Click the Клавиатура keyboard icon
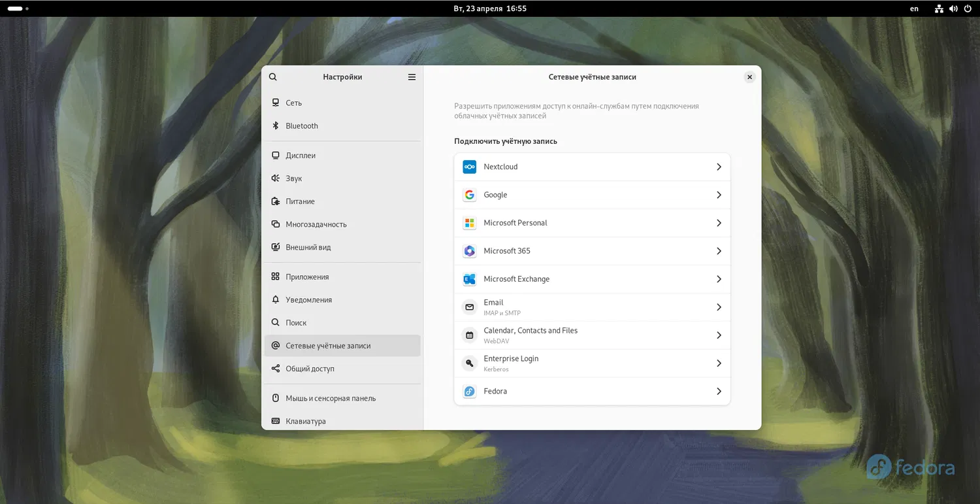Image resolution: width=980 pixels, height=504 pixels. click(276, 421)
